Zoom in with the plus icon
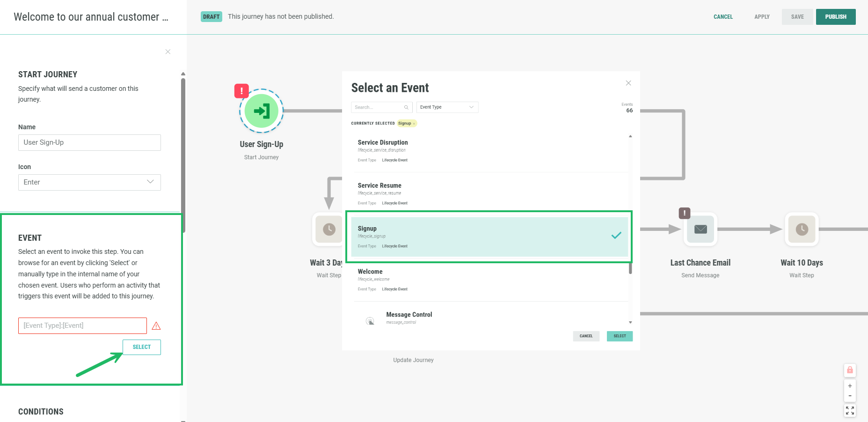This screenshot has width=868, height=422. tap(850, 386)
